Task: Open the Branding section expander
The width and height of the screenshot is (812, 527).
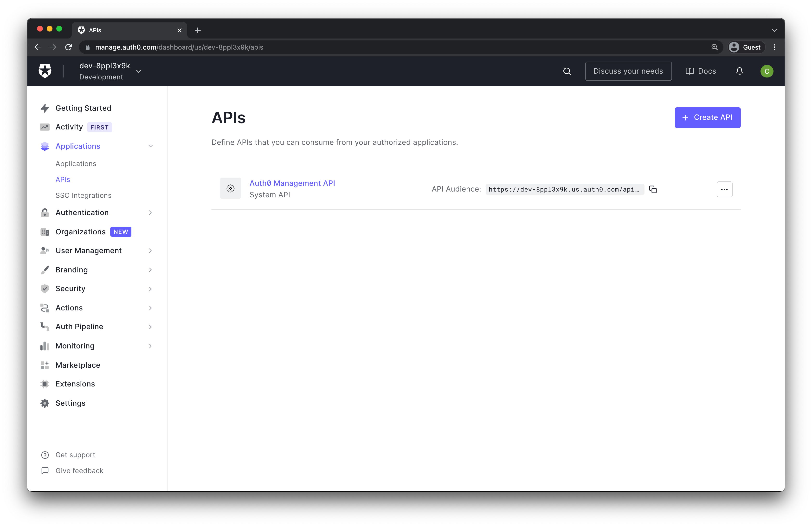Action: [151, 270]
